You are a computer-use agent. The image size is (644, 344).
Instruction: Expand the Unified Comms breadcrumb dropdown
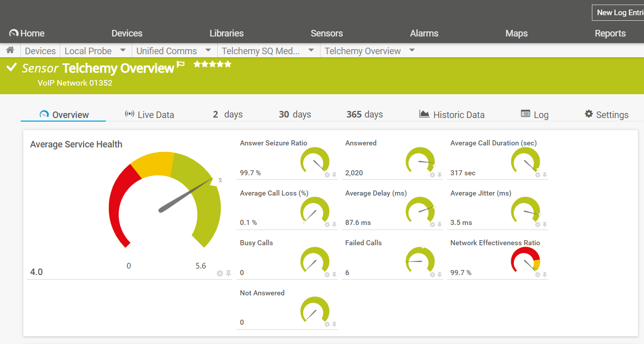tap(208, 51)
